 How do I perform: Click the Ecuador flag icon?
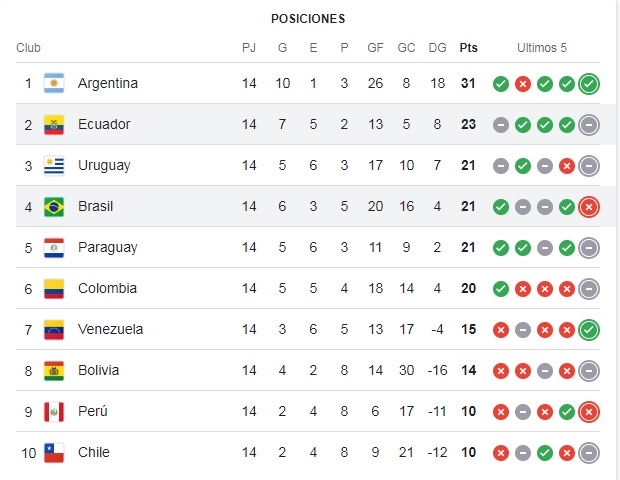pyautogui.click(x=54, y=125)
